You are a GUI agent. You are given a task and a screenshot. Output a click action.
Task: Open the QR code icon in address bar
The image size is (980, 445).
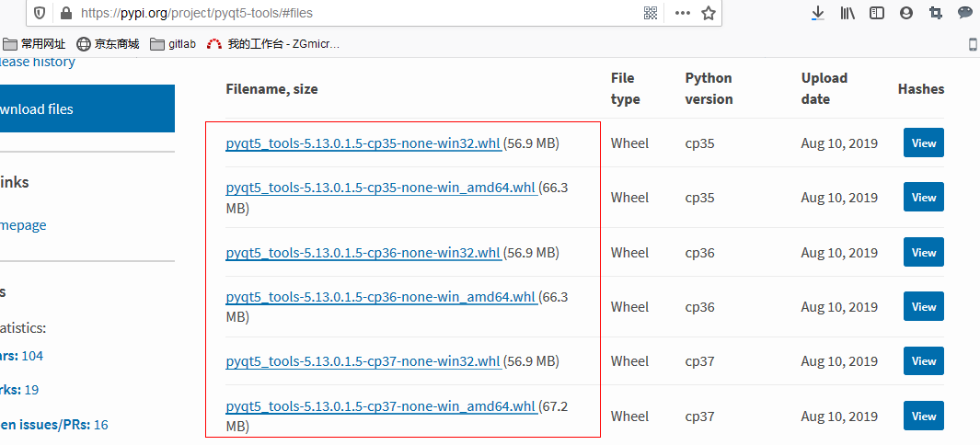651,13
